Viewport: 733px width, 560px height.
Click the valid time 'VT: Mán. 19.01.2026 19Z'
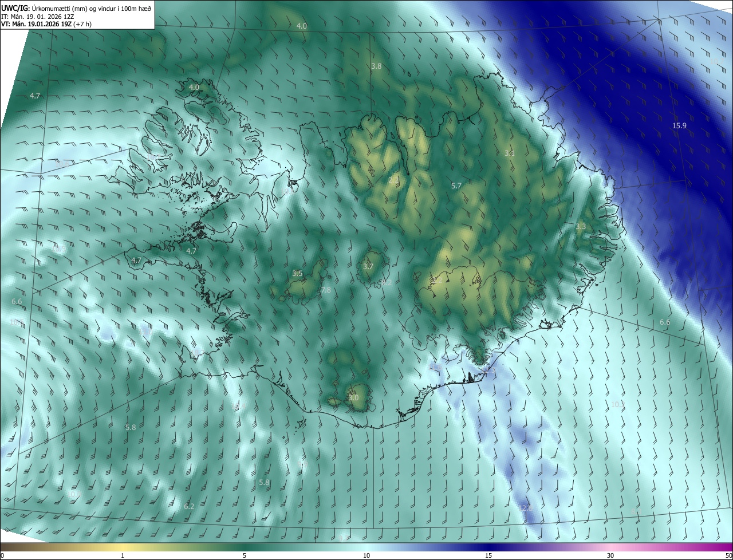pyautogui.click(x=37, y=24)
